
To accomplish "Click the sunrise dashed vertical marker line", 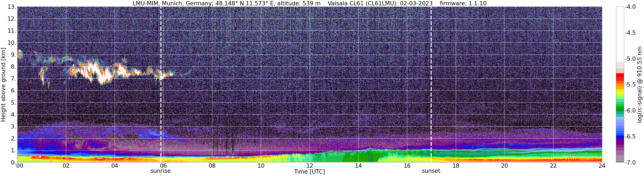I will pyautogui.click(x=161, y=85).
